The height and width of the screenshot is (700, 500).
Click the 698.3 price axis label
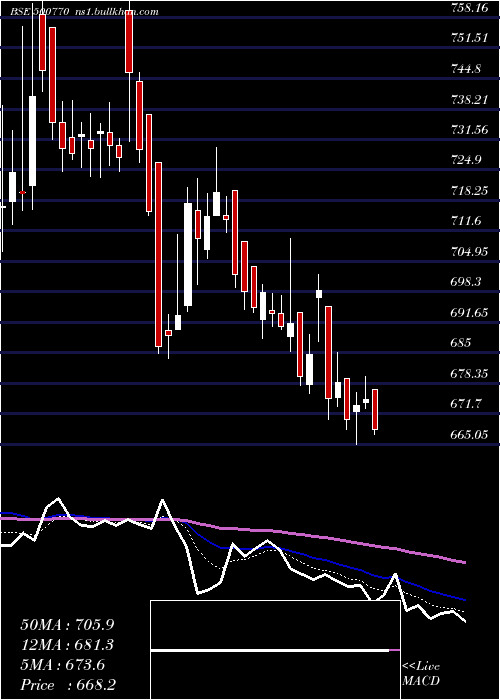(467, 282)
